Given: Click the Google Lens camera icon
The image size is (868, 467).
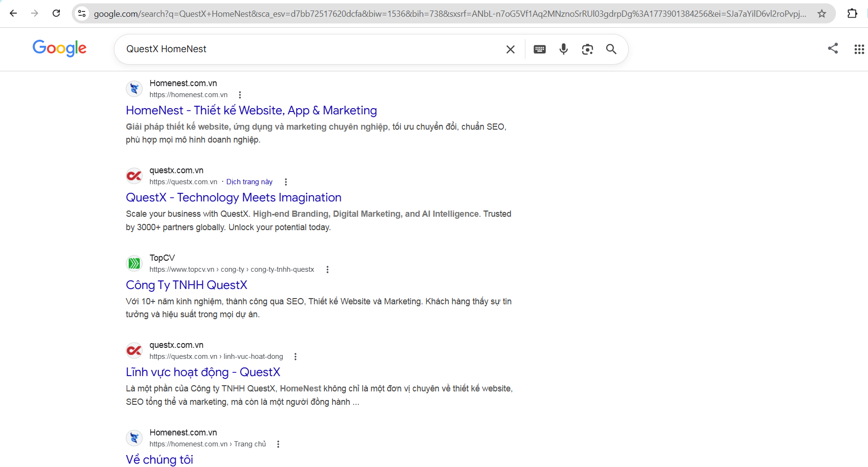Looking at the screenshot, I should click(587, 49).
